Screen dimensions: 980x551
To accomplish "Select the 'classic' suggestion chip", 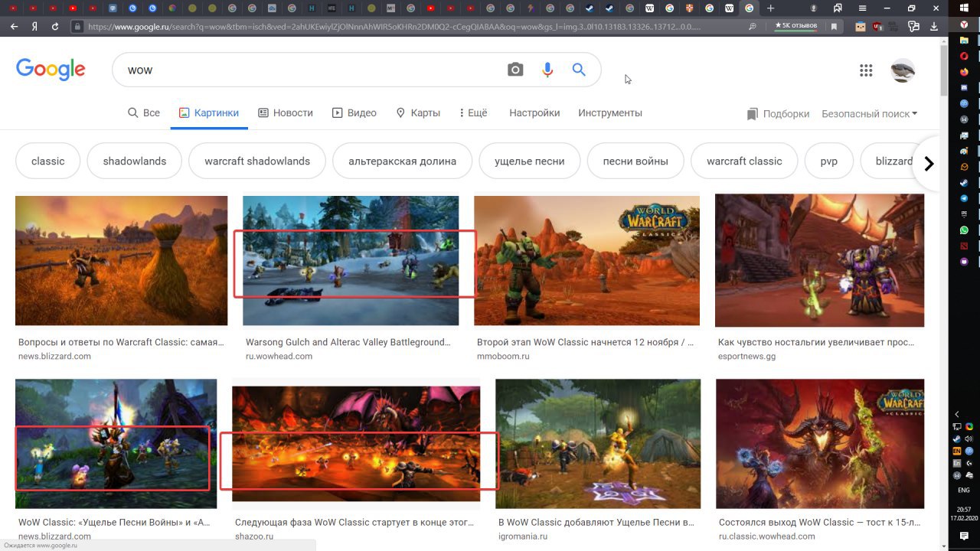I will pos(48,161).
